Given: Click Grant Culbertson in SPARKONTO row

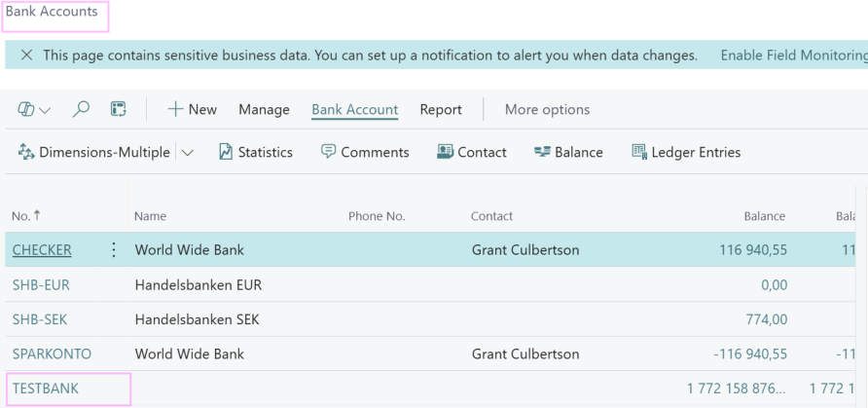Looking at the screenshot, I should coord(525,353).
